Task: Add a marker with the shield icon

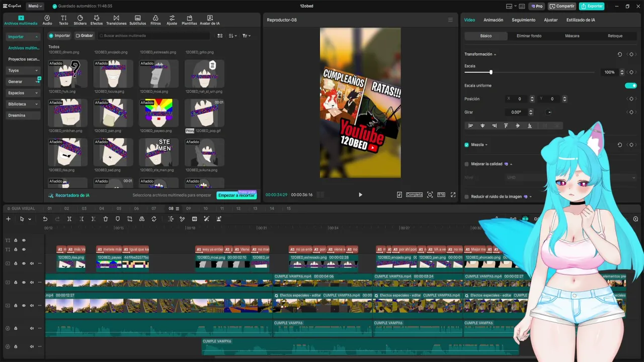Action: (x=118, y=219)
